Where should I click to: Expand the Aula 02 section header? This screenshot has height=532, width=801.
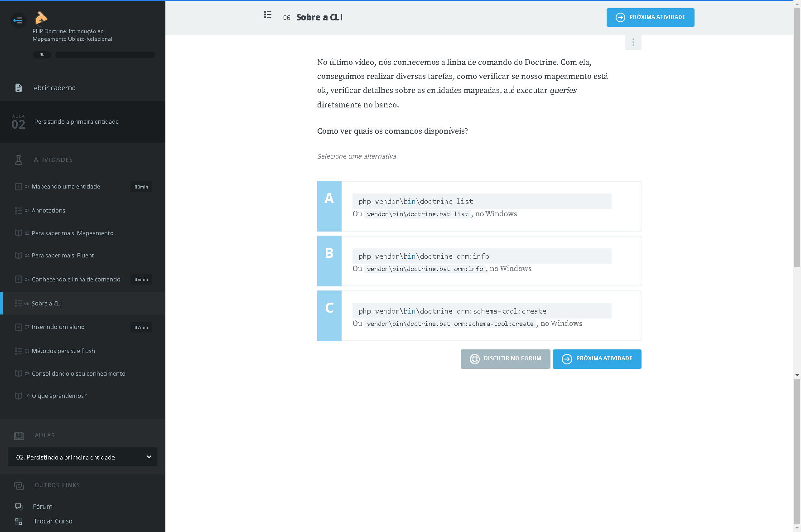[82, 122]
